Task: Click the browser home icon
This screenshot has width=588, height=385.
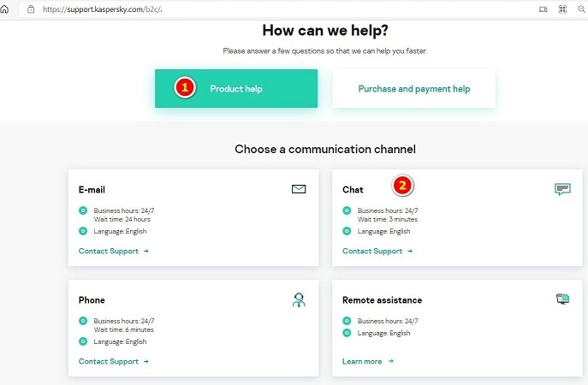Action: tap(5, 9)
